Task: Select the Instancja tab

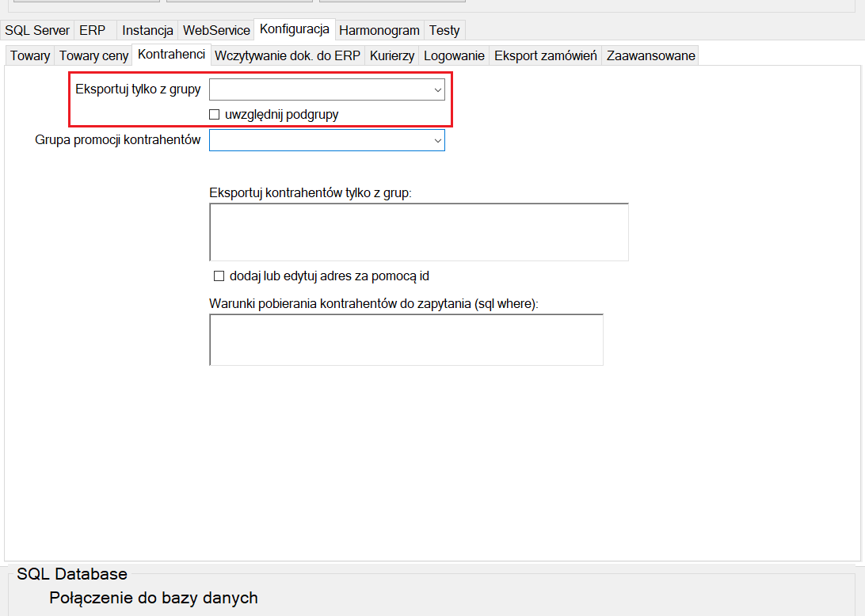Action: (x=147, y=30)
